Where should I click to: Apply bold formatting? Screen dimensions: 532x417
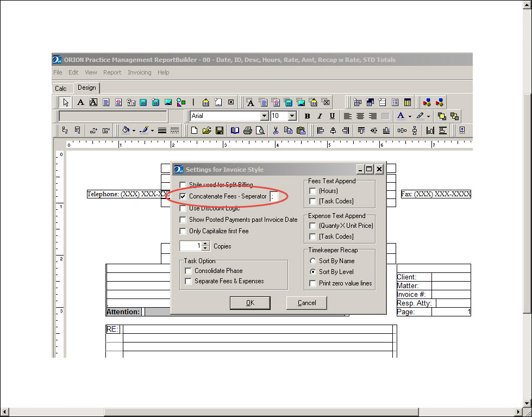coord(308,116)
